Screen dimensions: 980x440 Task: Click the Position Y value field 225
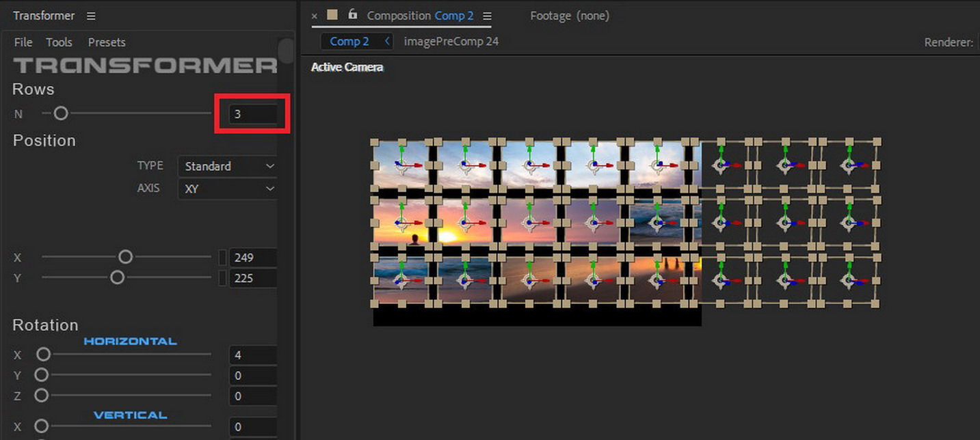click(x=253, y=278)
